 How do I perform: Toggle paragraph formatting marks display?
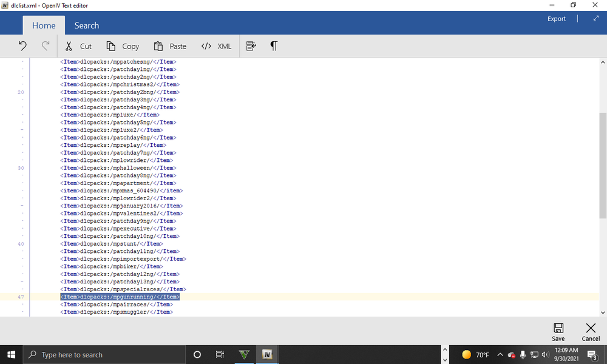273,45
